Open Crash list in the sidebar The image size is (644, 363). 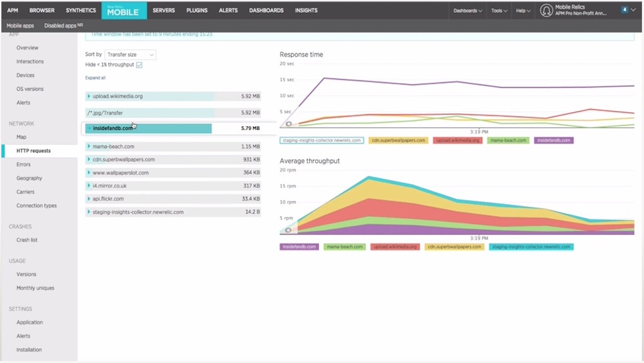(x=27, y=240)
